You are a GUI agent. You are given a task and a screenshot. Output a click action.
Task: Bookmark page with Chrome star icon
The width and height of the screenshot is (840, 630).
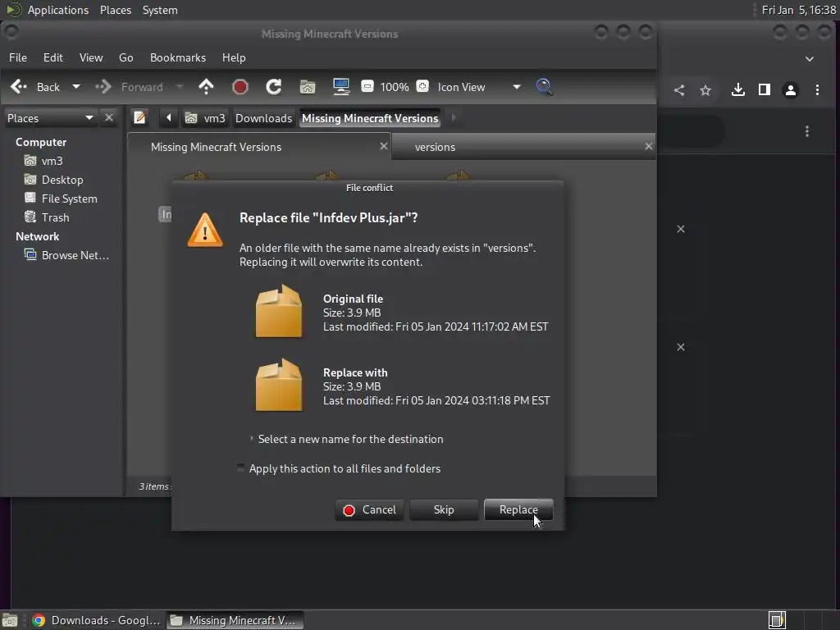705,90
